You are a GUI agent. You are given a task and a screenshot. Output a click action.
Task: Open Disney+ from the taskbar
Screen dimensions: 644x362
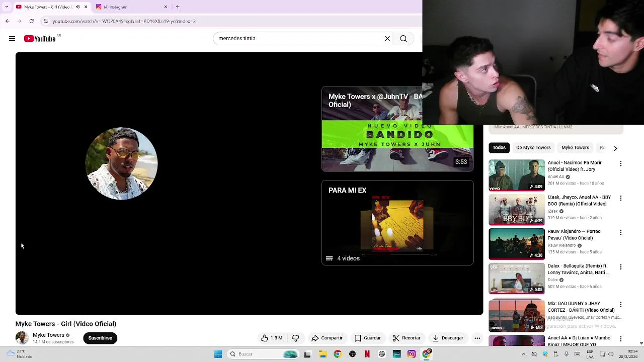(x=397, y=354)
